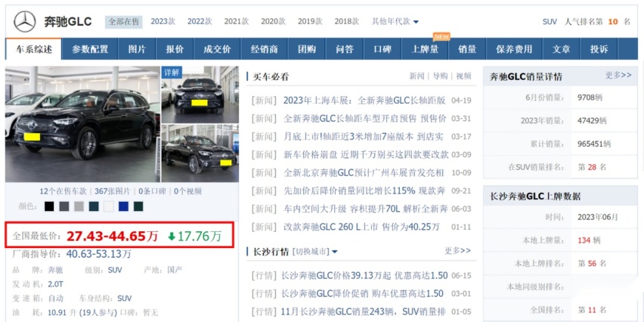Switch to the 经销商 tab
This screenshot has height=322, width=644.
pyautogui.click(x=265, y=49)
